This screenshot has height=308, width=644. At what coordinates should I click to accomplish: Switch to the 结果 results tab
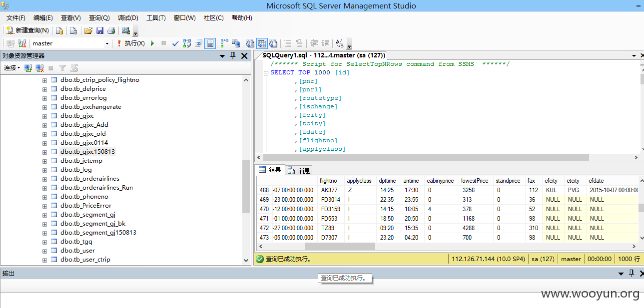[270, 170]
